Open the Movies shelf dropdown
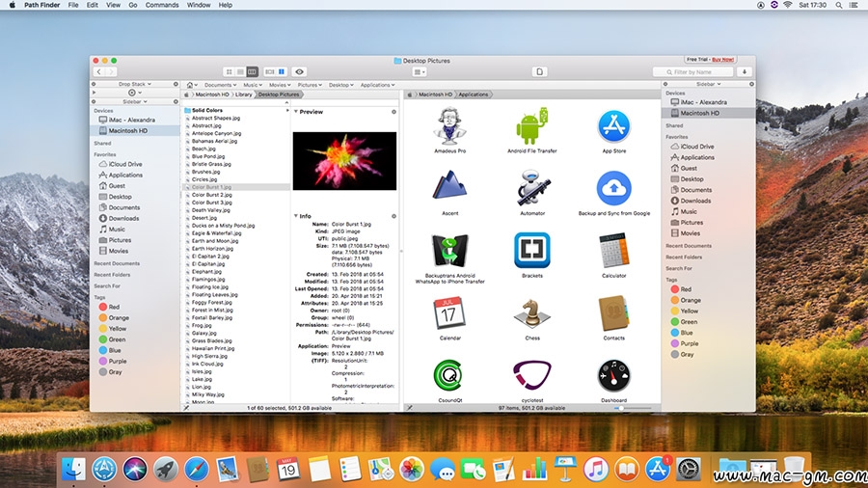The width and height of the screenshot is (868, 488). pos(280,85)
